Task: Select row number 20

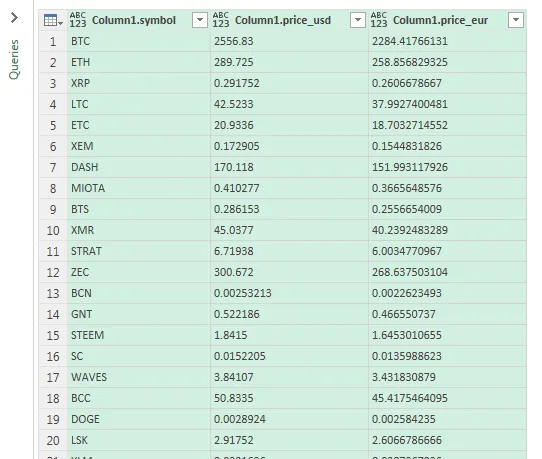Action: coord(53,440)
